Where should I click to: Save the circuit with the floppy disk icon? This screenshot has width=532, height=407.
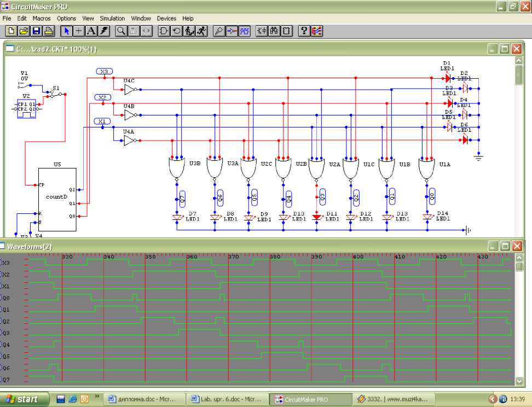[x=36, y=31]
